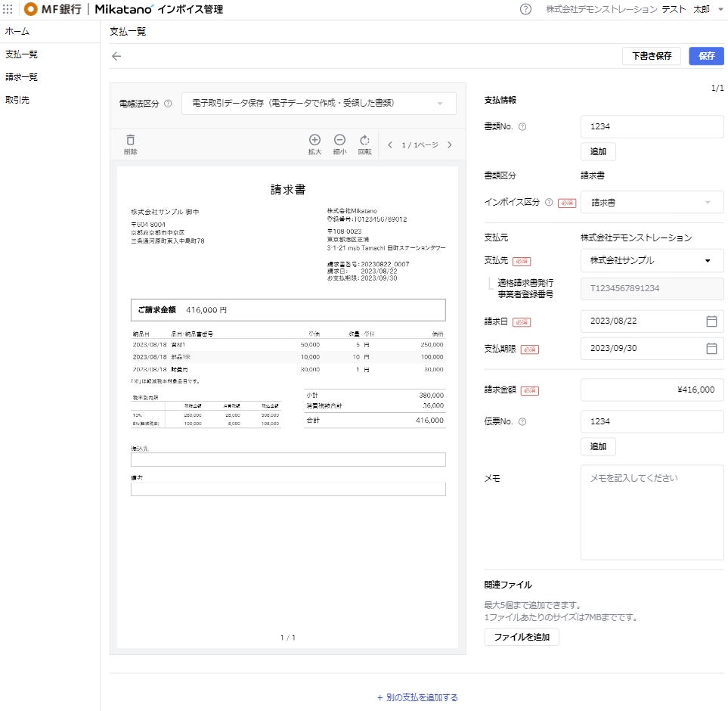This screenshot has height=711, width=728.
Task: Show help for インボイス区分
Action: pos(549,202)
